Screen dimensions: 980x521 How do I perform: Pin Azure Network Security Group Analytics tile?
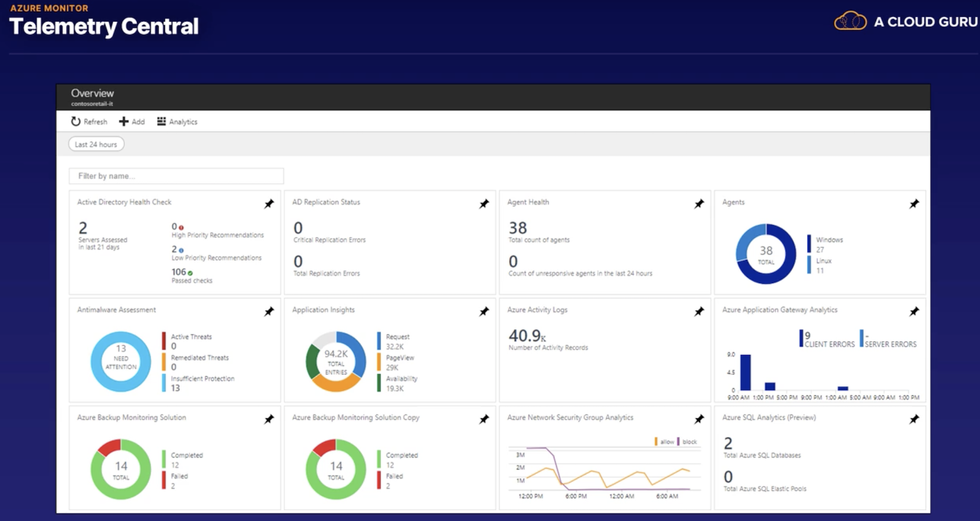click(x=699, y=419)
